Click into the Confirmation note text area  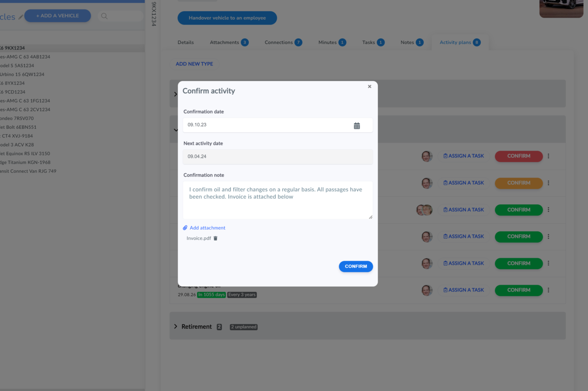[278, 200]
